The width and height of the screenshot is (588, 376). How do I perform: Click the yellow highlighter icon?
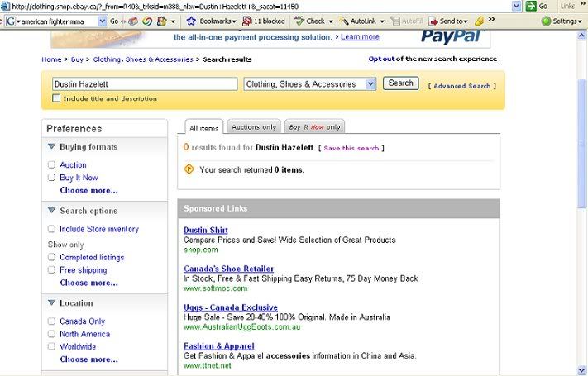[479, 21]
